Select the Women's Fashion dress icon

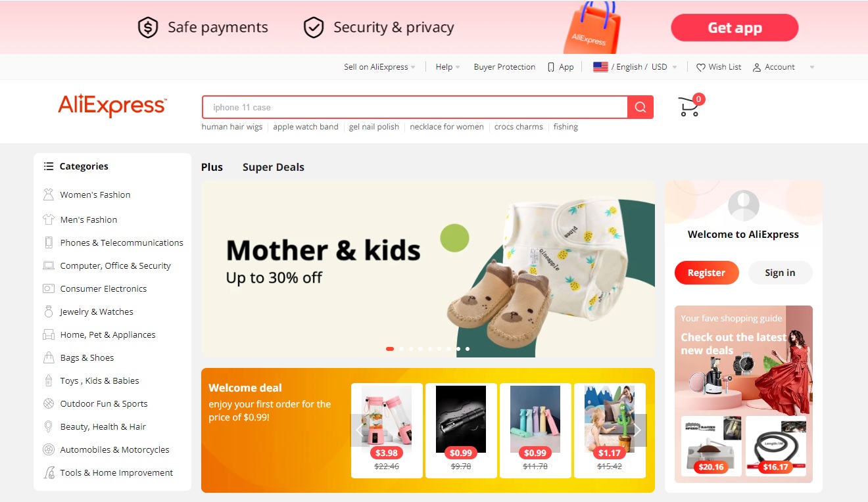48,194
